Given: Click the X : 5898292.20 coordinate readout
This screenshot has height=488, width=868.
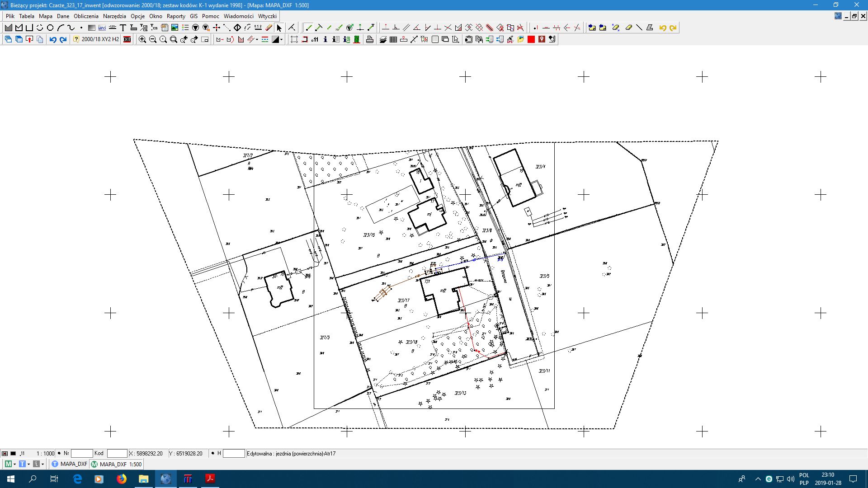Looking at the screenshot, I should [x=146, y=453].
